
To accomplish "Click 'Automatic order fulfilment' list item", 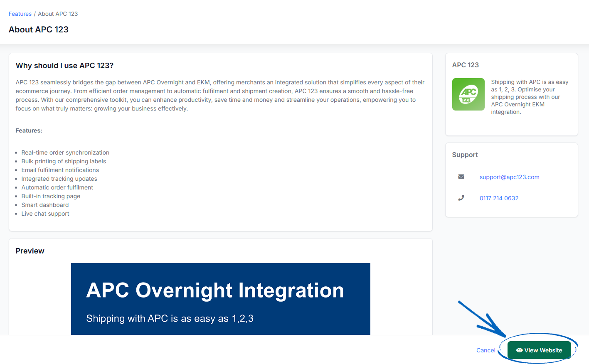I will click(x=57, y=187).
